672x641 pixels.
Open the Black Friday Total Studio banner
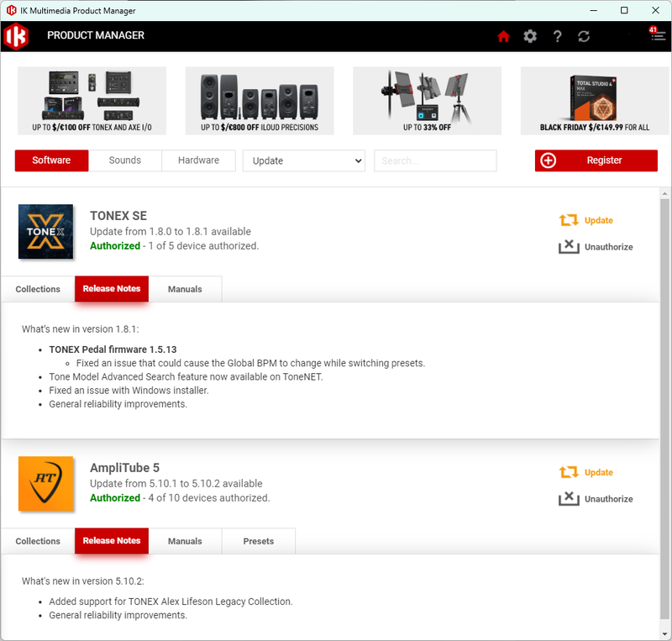pyautogui.click(x=595, y=101)
